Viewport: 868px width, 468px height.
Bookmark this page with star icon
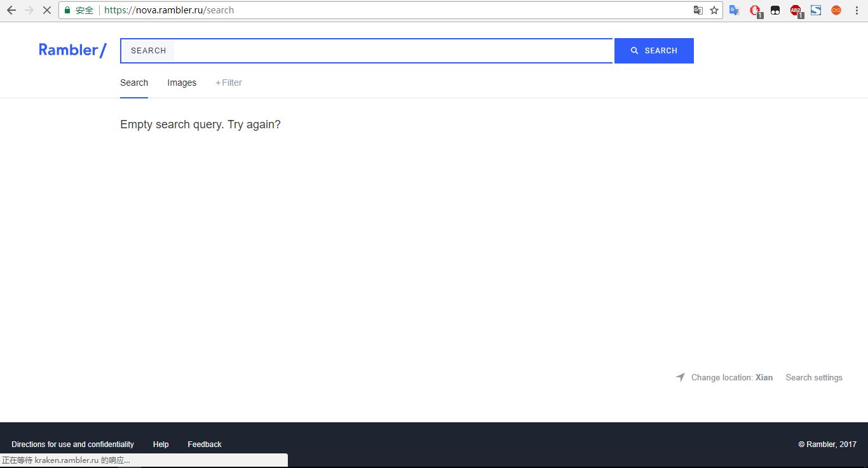[714, 10]
